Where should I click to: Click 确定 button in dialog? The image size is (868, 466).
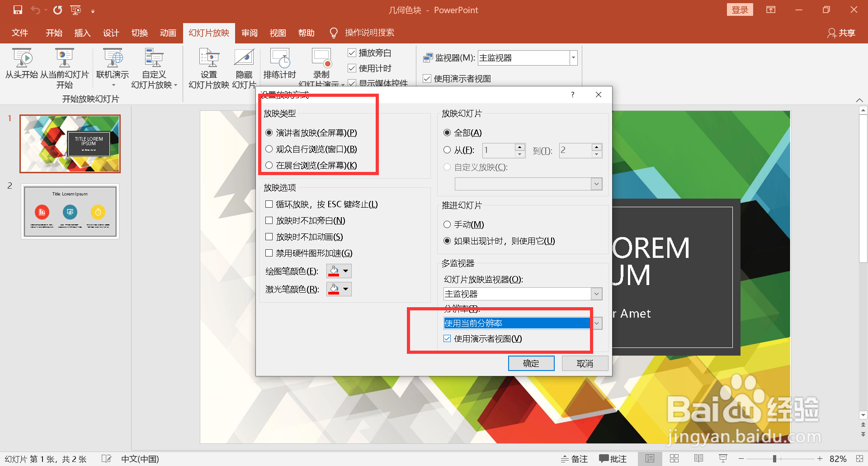pyautogui.click(x=531, y=363)
